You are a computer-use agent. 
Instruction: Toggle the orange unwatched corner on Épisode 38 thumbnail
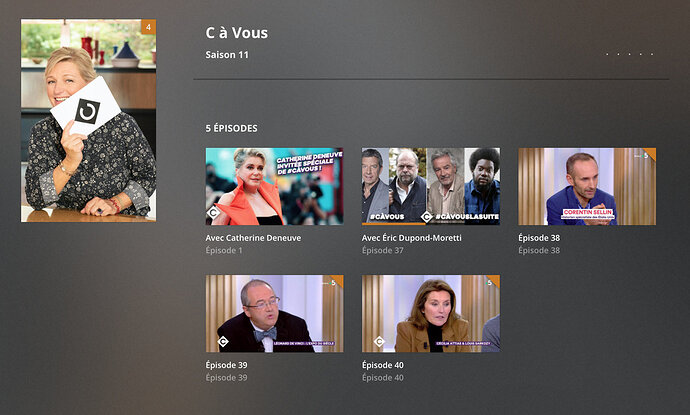tap(650, 153)
